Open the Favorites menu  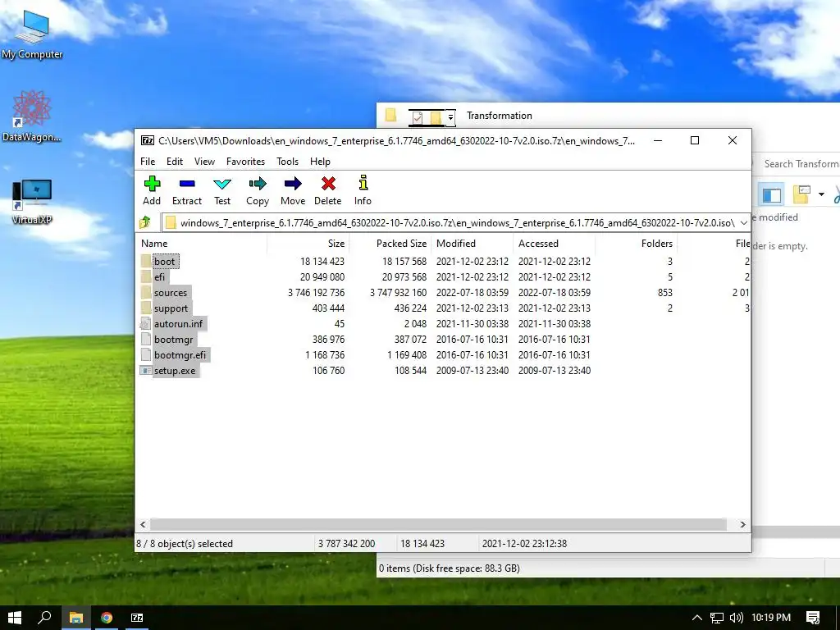point(245,162)
